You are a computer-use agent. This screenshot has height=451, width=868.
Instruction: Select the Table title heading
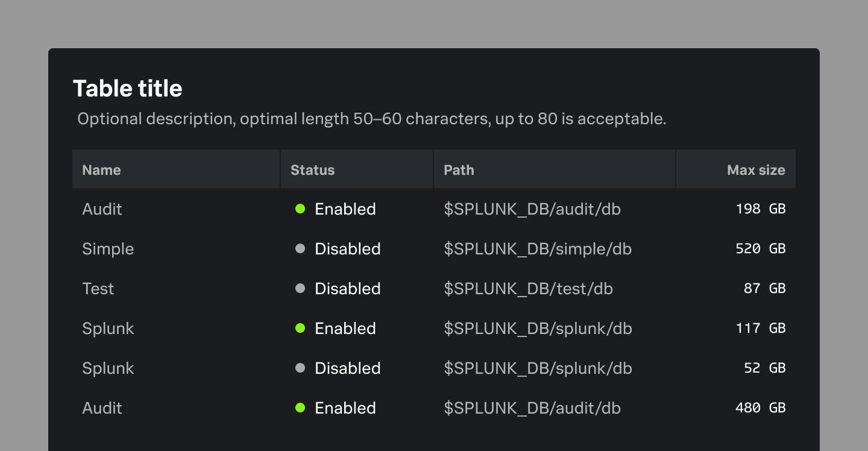[128, 88]
